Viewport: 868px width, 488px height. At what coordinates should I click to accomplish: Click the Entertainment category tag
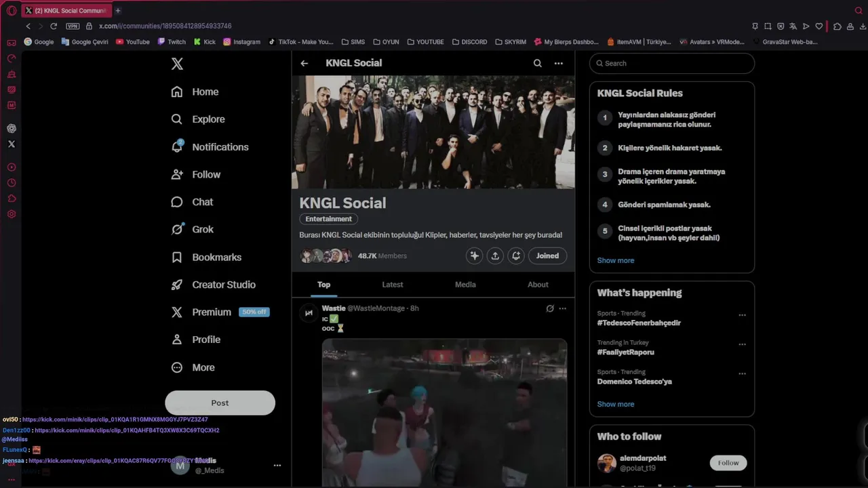[x=328, y=219]
